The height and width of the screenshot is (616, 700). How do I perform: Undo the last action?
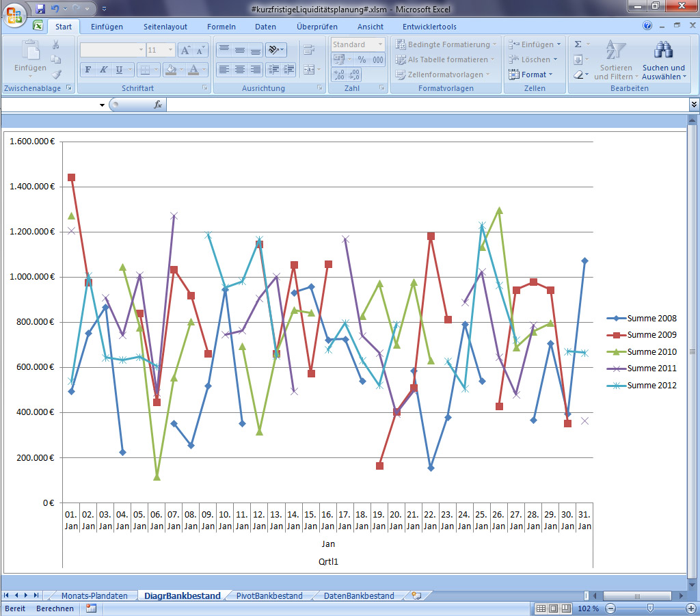[55, 8]
